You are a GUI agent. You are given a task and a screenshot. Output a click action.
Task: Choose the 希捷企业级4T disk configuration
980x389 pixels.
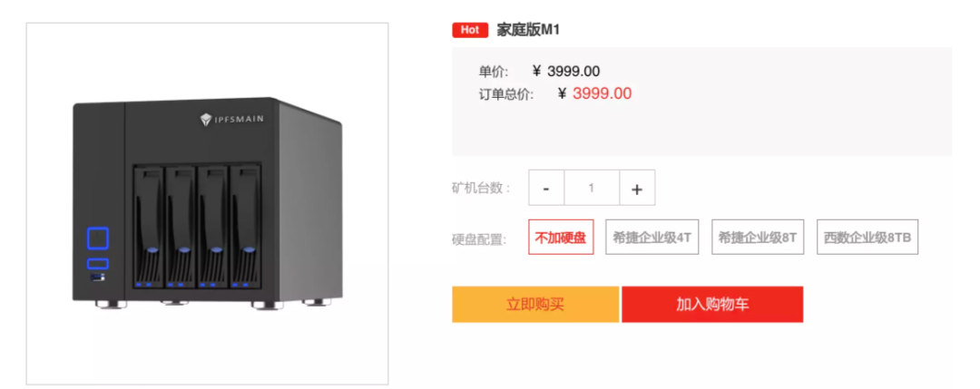[652, 237]
